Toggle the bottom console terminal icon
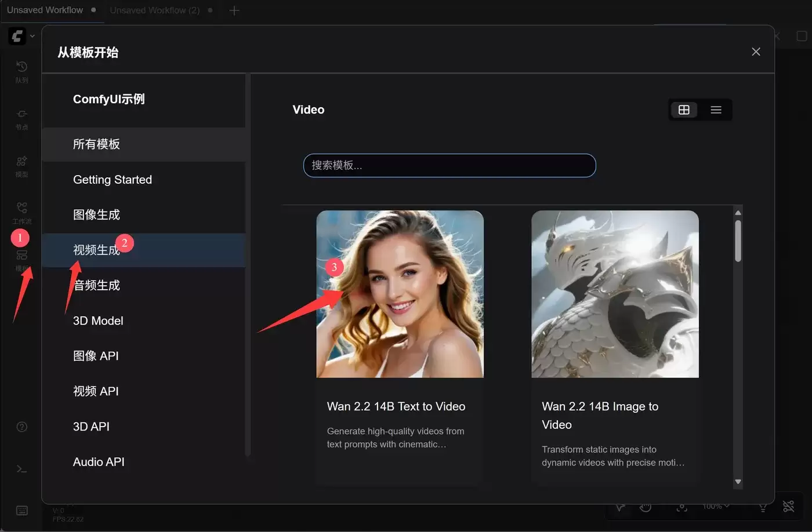 click(21, 469)
